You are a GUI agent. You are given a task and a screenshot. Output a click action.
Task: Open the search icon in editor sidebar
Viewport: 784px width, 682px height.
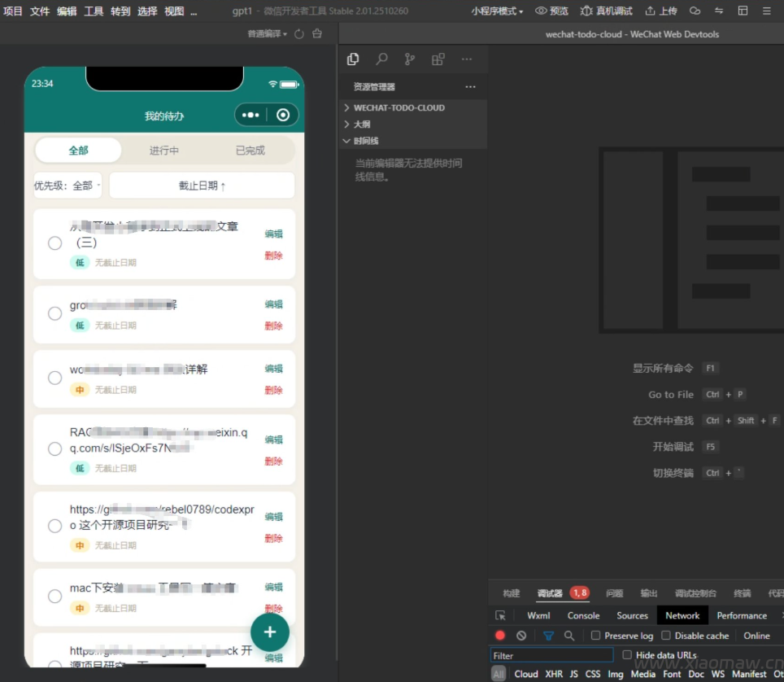[x=381, y=59]
